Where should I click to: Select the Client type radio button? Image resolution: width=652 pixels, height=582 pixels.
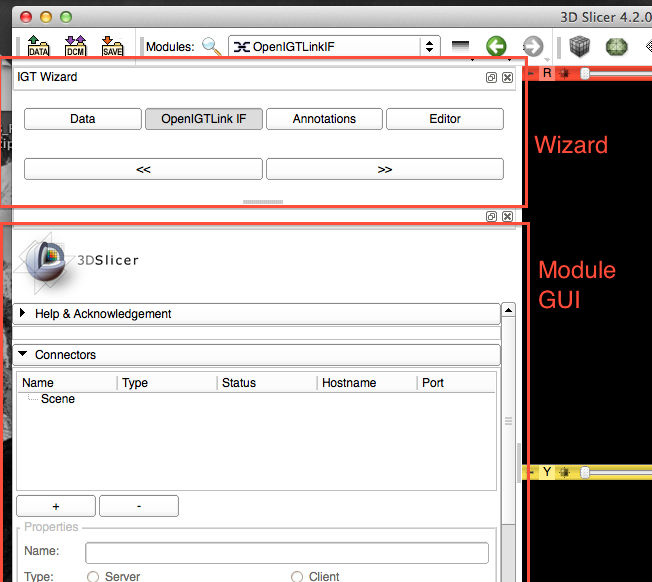[x=297, y=577]
